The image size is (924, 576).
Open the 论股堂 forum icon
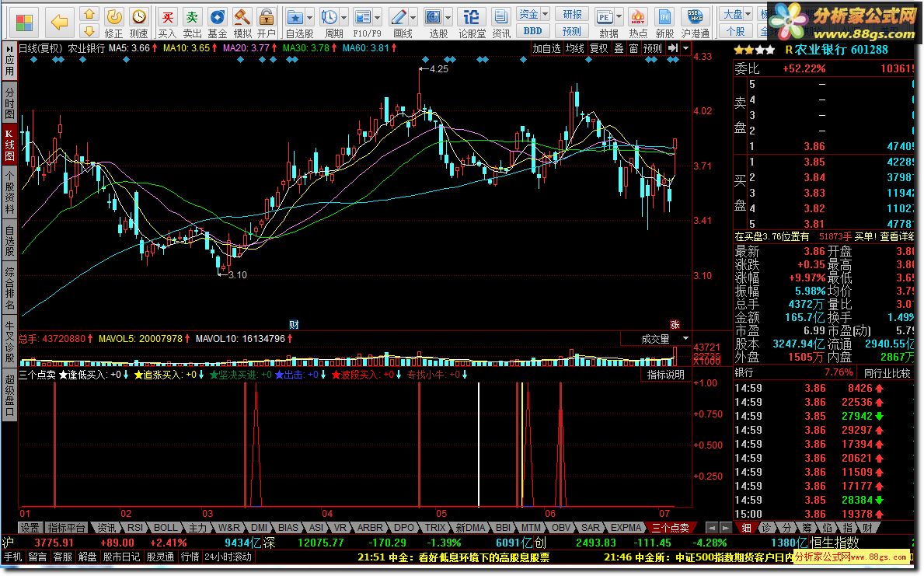click(472, 23)
